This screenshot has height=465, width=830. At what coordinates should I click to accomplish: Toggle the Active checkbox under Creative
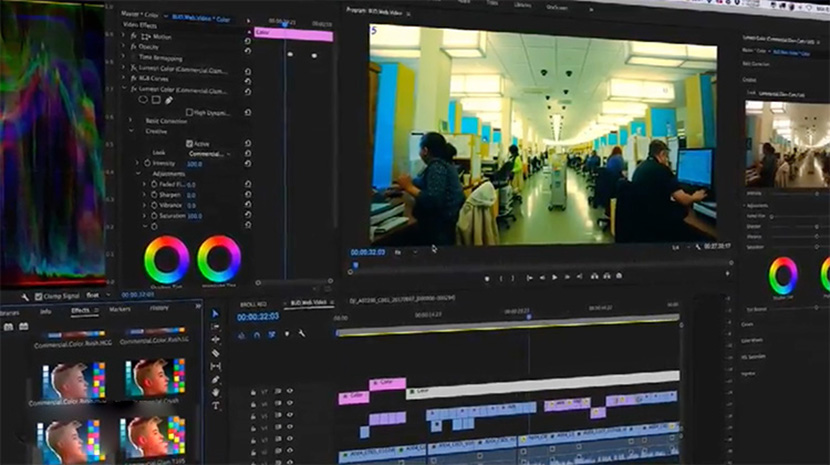click(x=189, y=144)
